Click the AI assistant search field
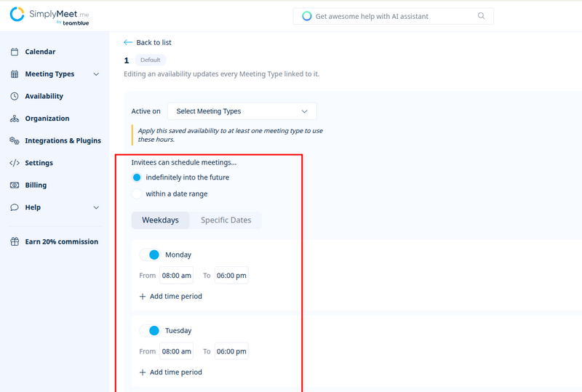582x392 pixels. pos(393,16)
